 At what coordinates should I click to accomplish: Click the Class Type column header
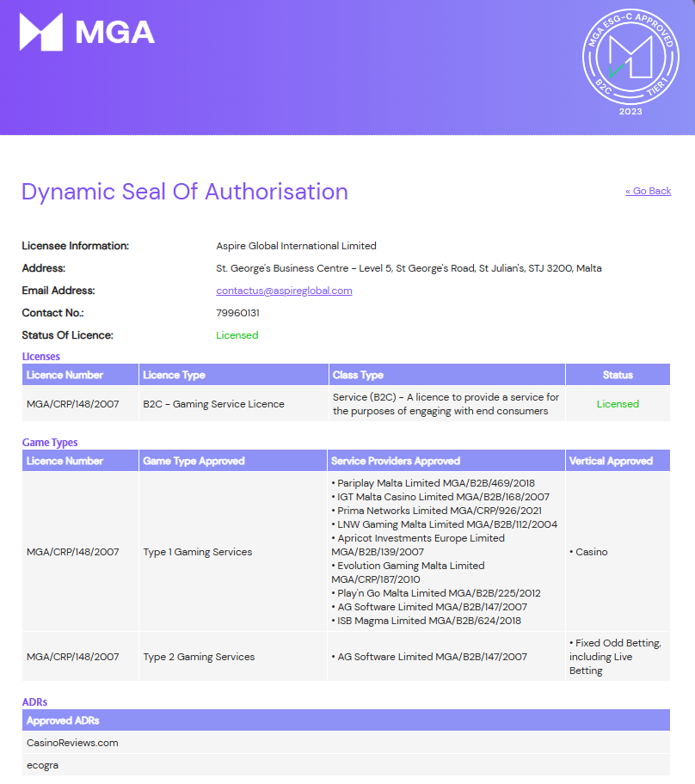pyautogui.click(x=446, y=375)
